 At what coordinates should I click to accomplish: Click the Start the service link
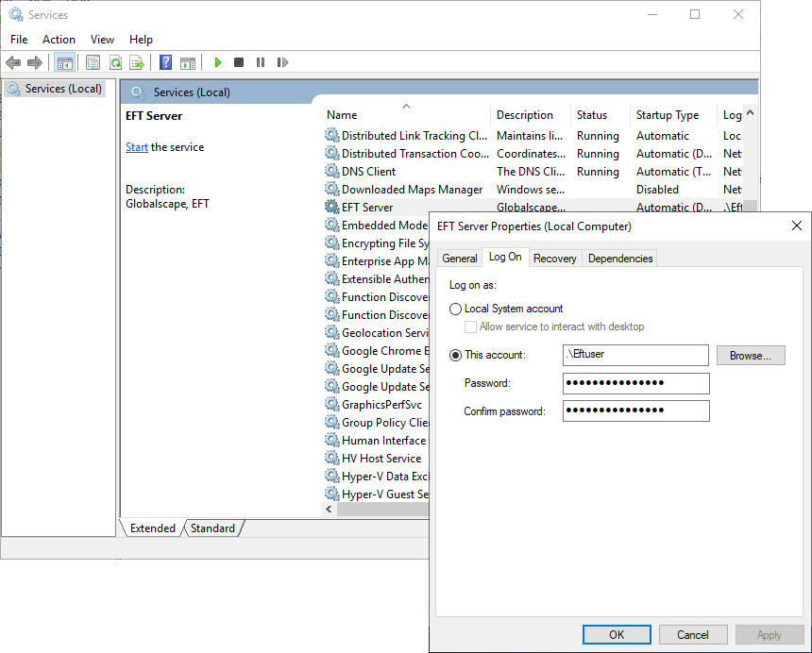137,147
